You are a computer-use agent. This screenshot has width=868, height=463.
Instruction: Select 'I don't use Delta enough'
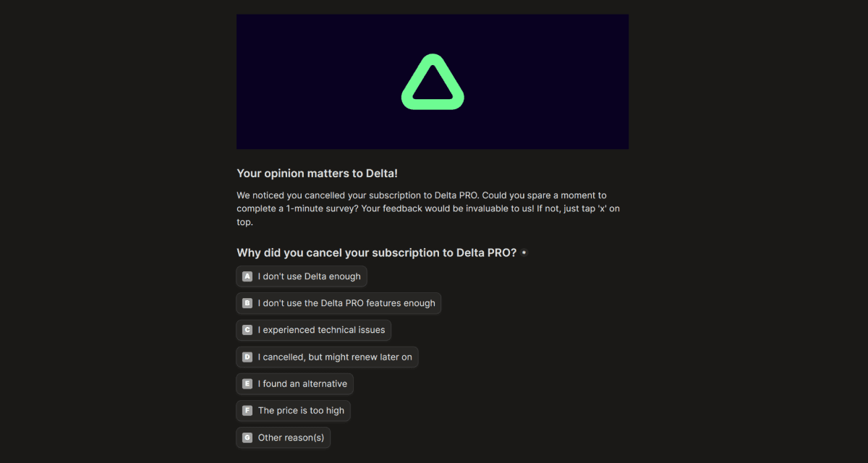[x=301, y=276]
